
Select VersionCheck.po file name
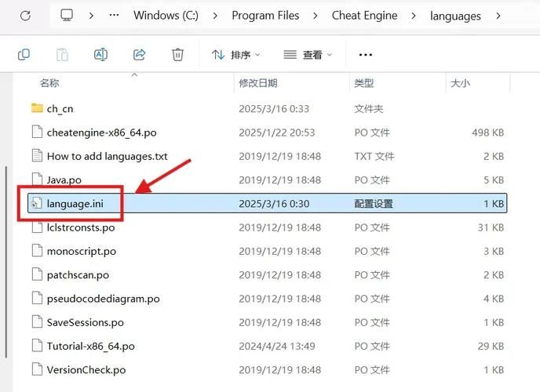(x=86, y=370)
